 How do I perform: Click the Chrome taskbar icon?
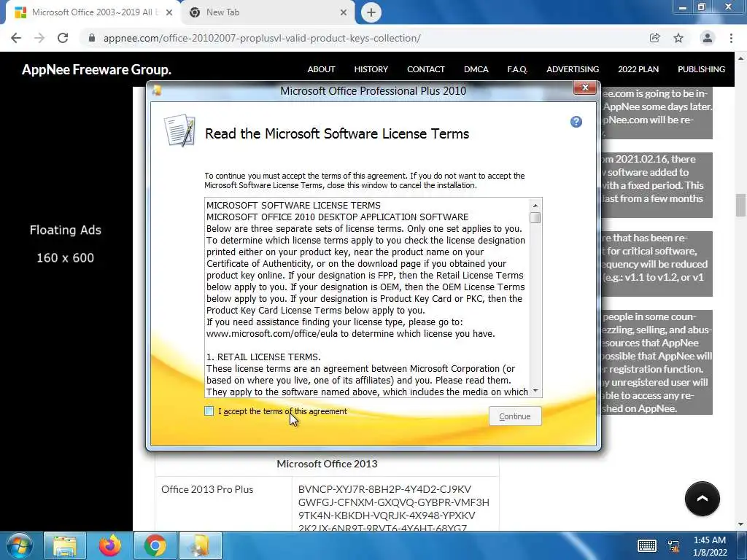point(155,545)
